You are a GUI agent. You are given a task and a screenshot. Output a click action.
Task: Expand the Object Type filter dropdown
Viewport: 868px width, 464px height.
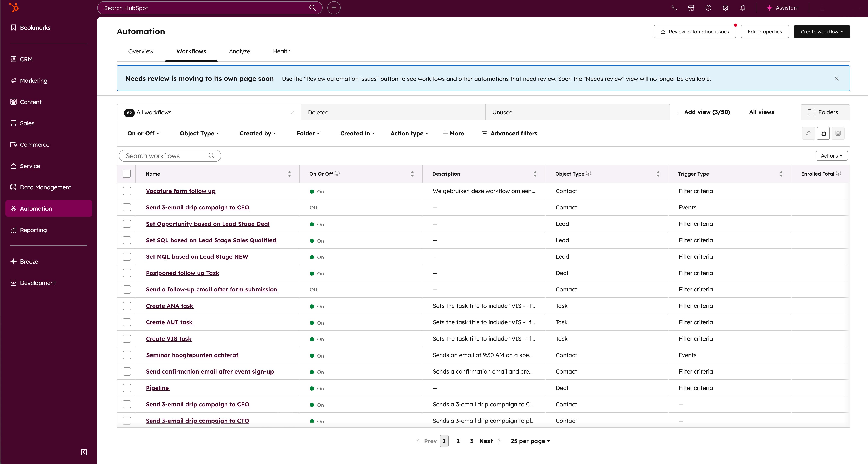coord(199,133)
